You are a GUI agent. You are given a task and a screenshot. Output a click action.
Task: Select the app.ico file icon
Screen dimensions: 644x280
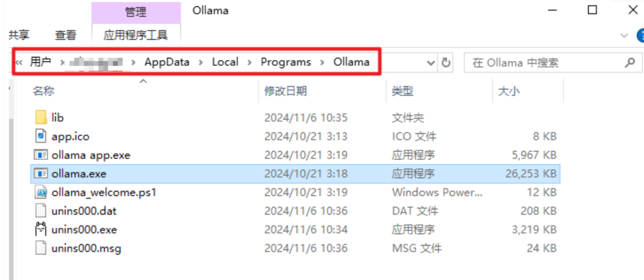click(41, 136)
